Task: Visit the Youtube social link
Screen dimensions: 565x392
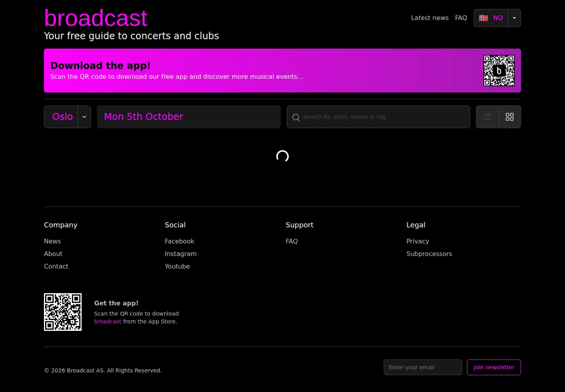Action: point(177,266)
